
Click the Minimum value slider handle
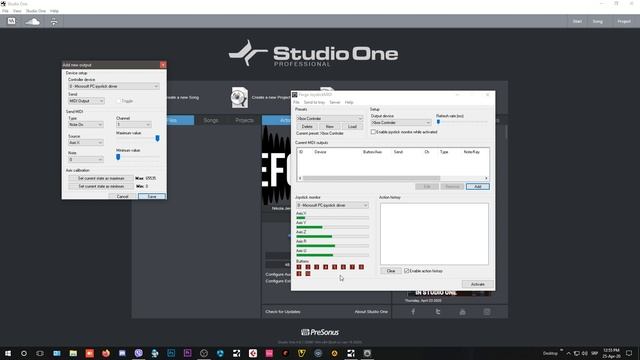(118, 156)
